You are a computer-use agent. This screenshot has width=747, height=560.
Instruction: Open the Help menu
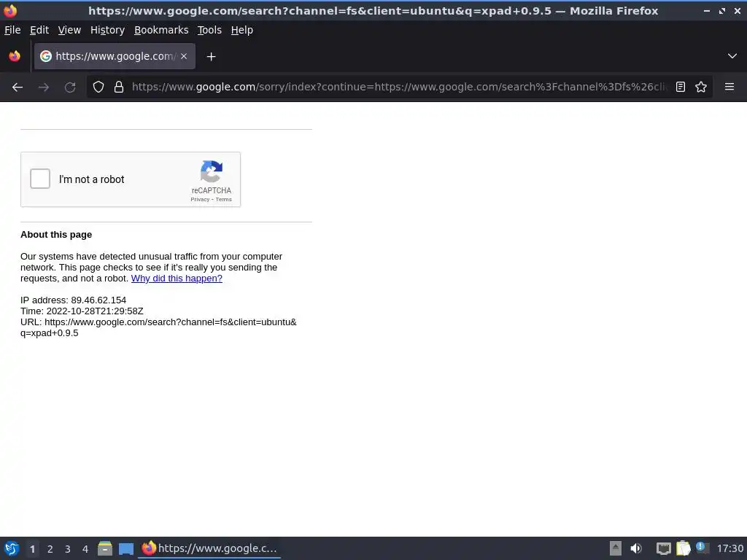(242, 30)
